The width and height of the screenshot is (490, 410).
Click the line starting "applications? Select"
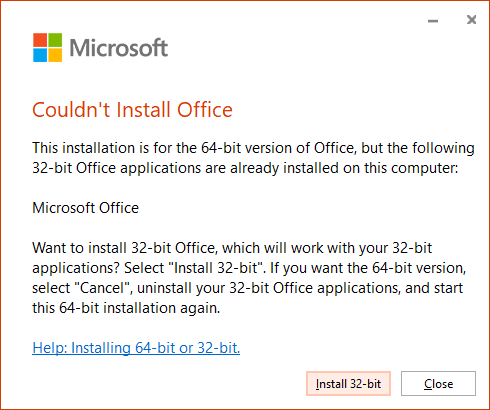pos(249,268)
